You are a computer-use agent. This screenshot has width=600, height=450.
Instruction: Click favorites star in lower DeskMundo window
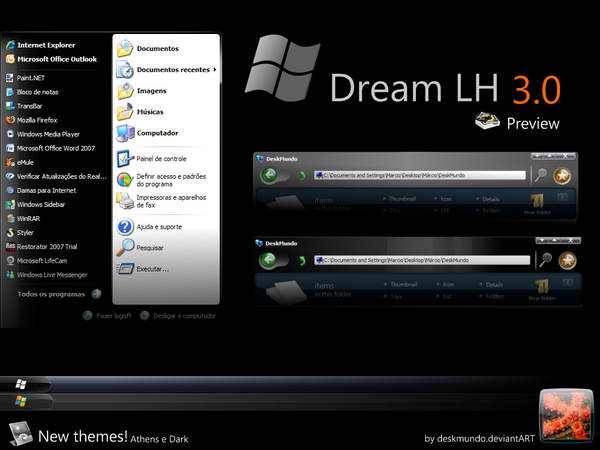click(x=567, y=261)
